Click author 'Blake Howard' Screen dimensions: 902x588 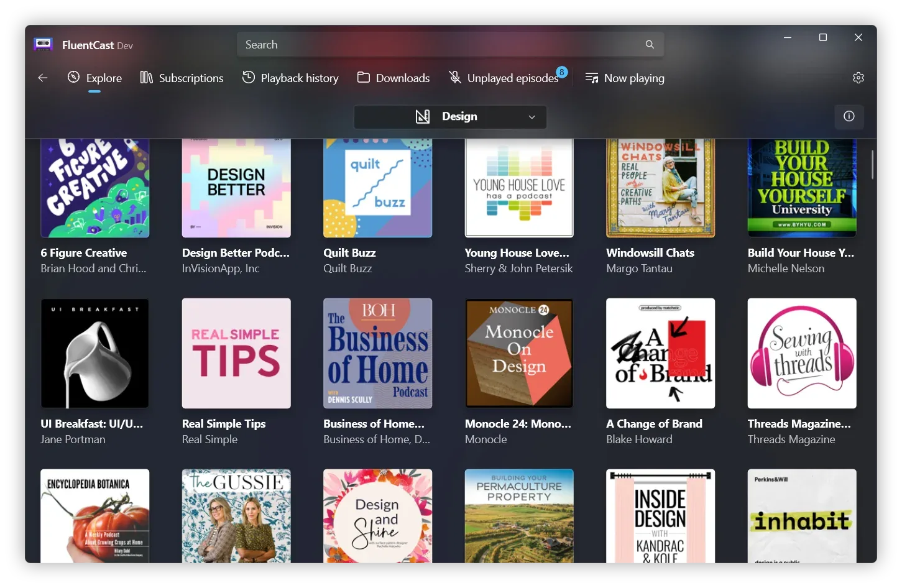tap(640, 439)
